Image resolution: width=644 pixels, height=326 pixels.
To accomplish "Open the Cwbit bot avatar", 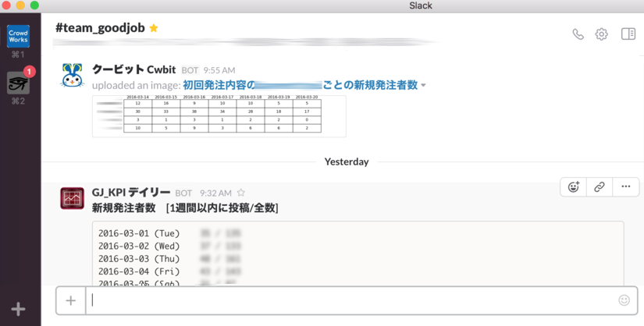I will (73, 76).
